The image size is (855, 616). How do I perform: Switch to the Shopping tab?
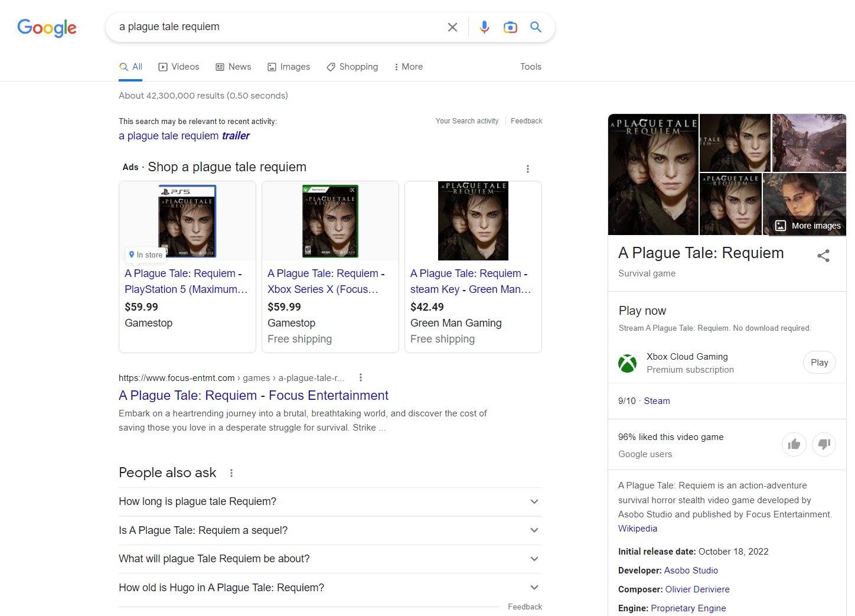[x=353, y=67]
